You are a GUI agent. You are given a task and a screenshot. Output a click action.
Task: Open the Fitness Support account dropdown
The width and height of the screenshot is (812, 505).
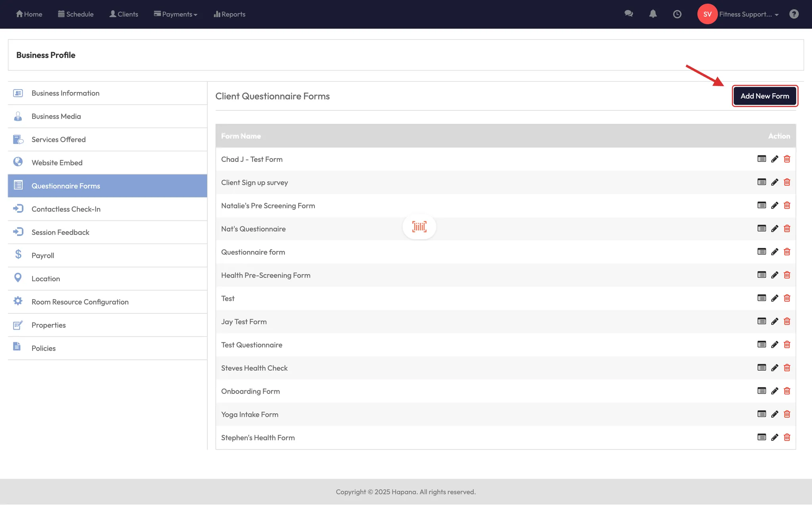pos(749,14)
